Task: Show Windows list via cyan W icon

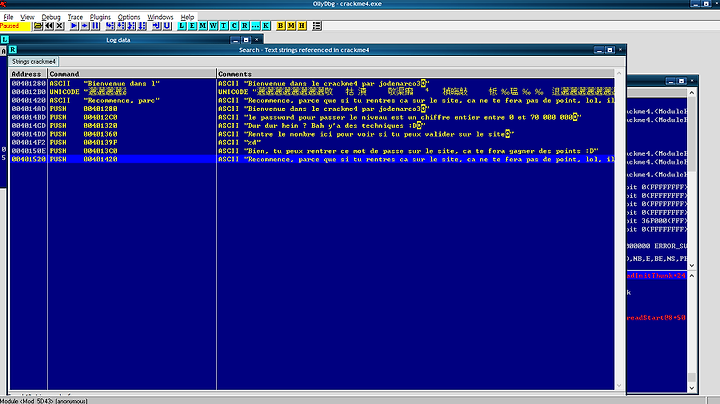Action: [213, 26]
